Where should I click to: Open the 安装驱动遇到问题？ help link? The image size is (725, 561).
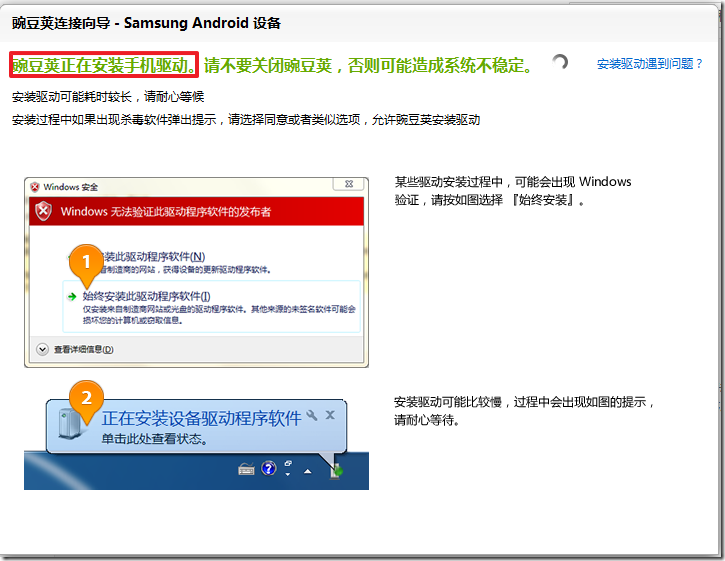click(x=650, y=64)
